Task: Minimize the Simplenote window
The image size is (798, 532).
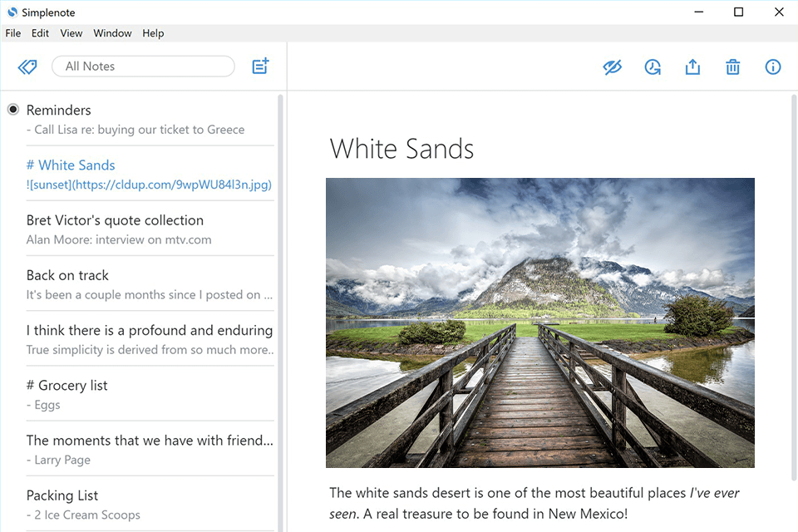Action: [699, 12]
